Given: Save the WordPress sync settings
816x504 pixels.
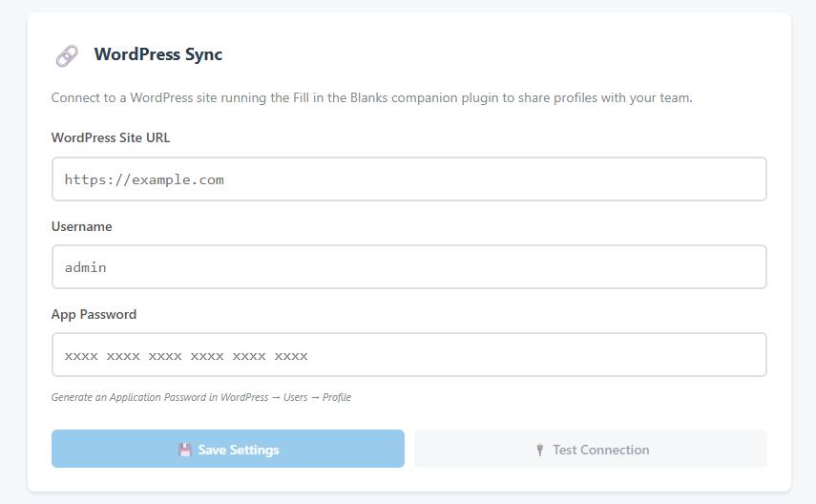Looking at the screenshot, I should [x=228, y=449].
